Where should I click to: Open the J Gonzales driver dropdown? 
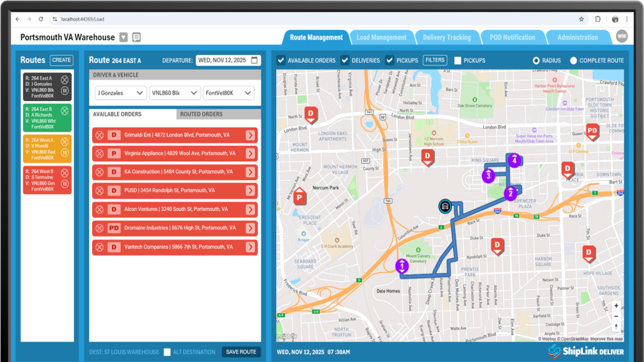120,93
